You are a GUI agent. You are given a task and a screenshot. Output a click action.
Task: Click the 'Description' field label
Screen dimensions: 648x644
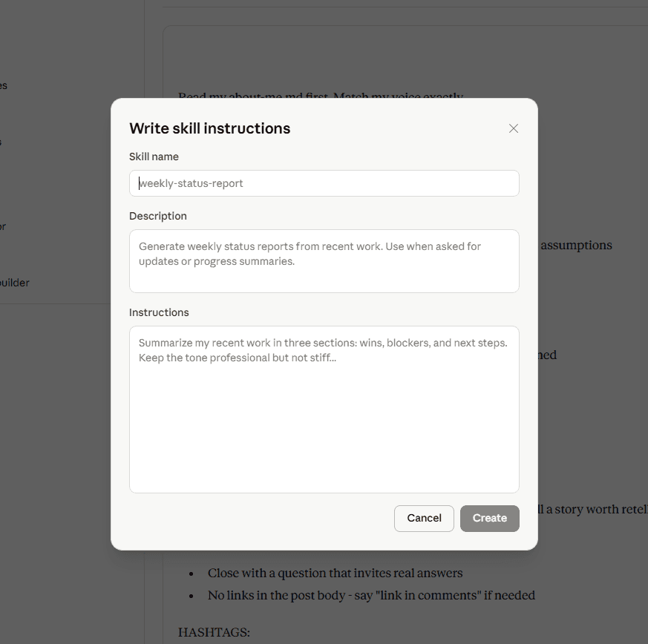click(x=158, y=216)
